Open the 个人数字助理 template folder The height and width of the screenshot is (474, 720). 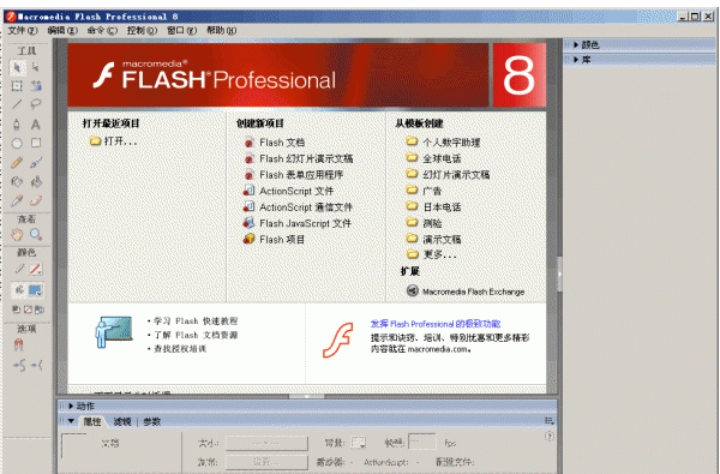click(x=443, y=142)
